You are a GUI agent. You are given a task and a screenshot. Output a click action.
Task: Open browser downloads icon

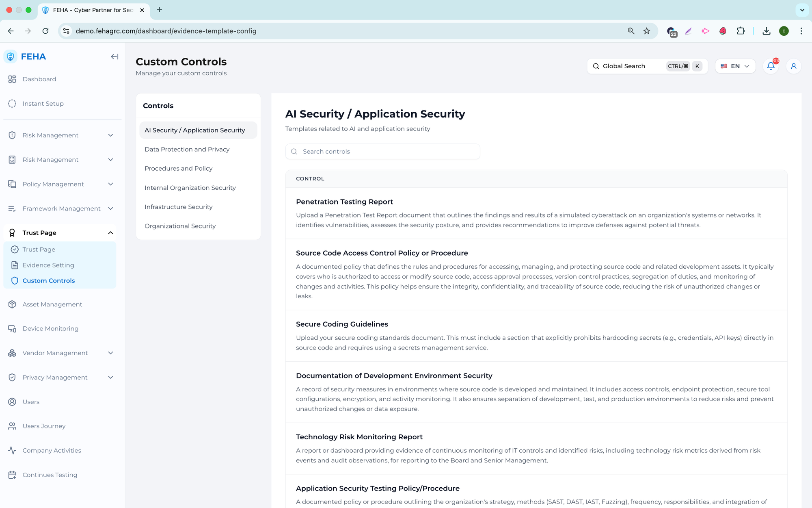[766, 31]
